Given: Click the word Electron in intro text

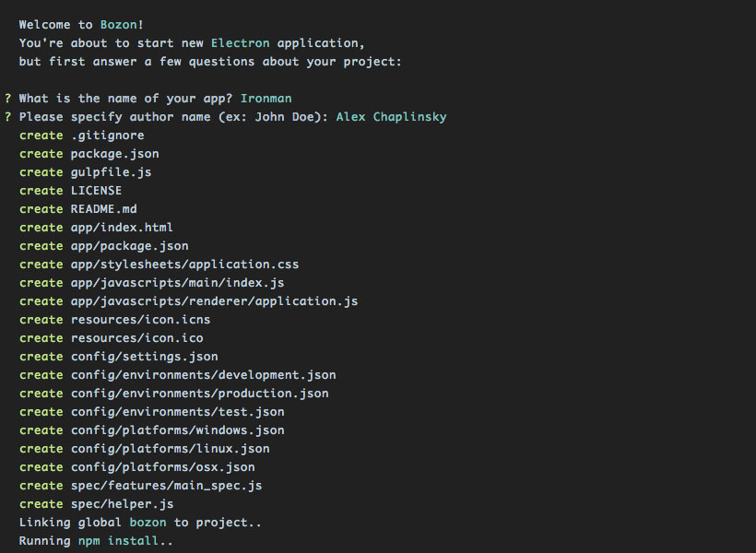Looking at the screenshot, I should point(240,43).
